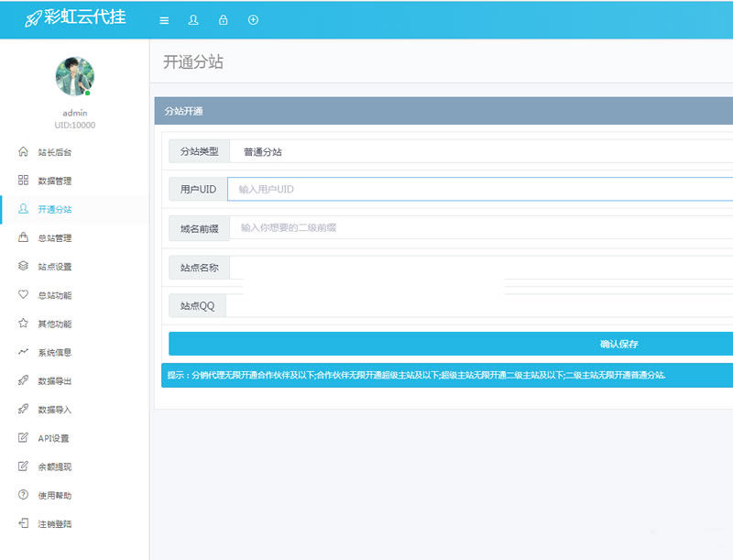Open the user profile icon in header
The image size is (733, 560).
pyautogui.click(x=193, y=19)
